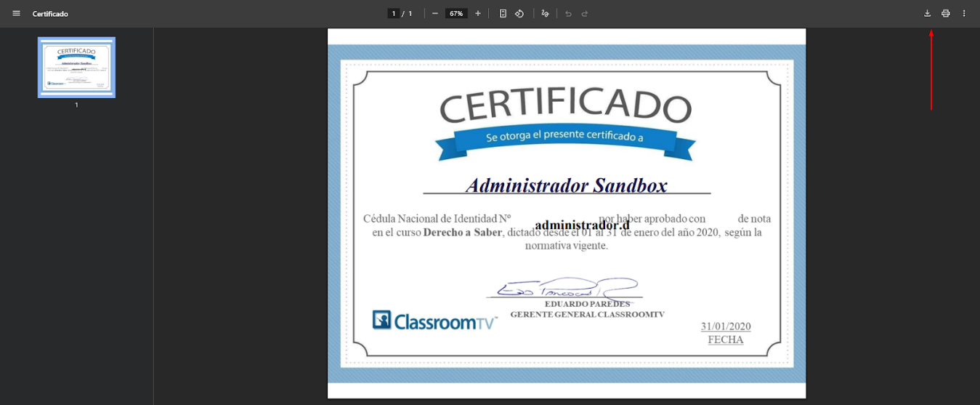Image resolution: width=980 pixels, height=405 pixels.
Task: Open the three-dot more actions menu
Action: [x=964, y=13]
